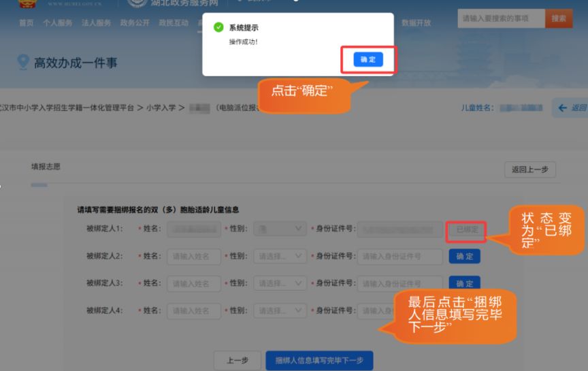Open the 性别 dropdown for 被绑定人2
Viewport: 588px width, 371px height.
(x=280, y=257)
